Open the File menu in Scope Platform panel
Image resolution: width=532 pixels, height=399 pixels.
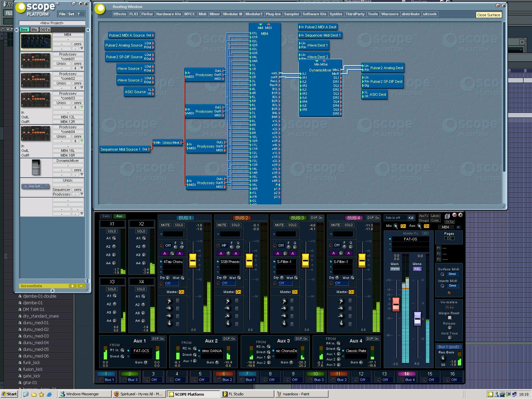point(62,14)
